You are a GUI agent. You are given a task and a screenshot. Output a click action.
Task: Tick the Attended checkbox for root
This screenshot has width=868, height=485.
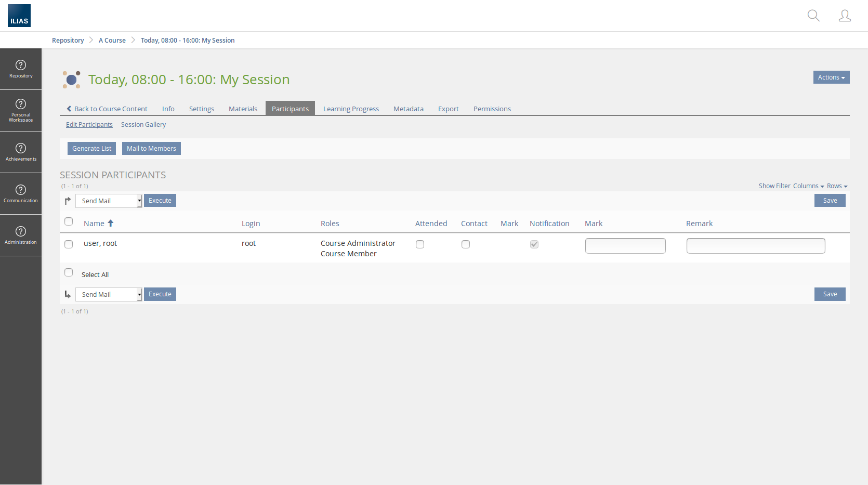tap(420, 244)
